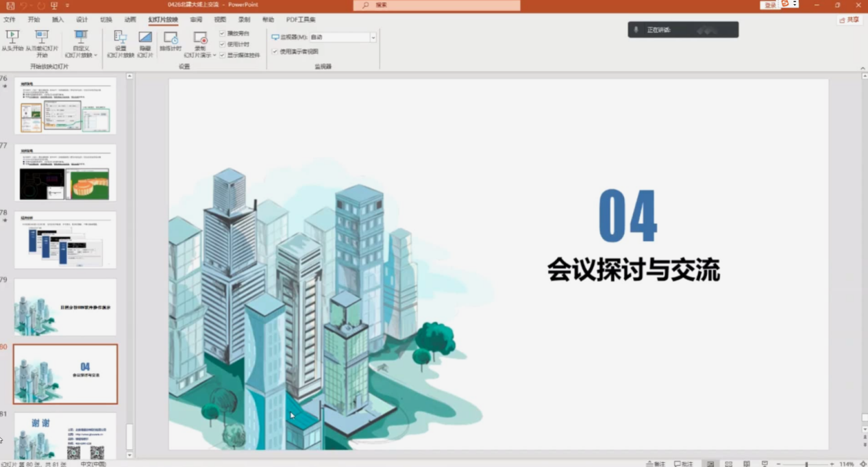The width and height of the screenshot is (868, 467).
Task: Toggle the Play Narrations (播放旁白) checkbox
Action: [223, 34]
